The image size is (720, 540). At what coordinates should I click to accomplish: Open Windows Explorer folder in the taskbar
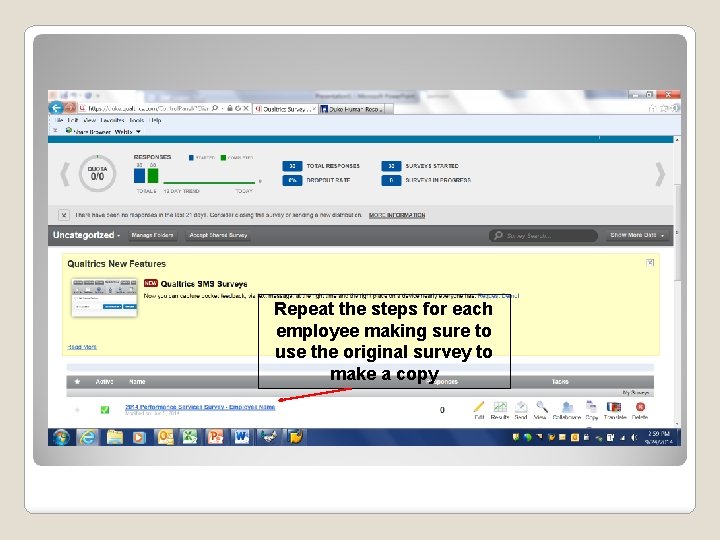115,437
